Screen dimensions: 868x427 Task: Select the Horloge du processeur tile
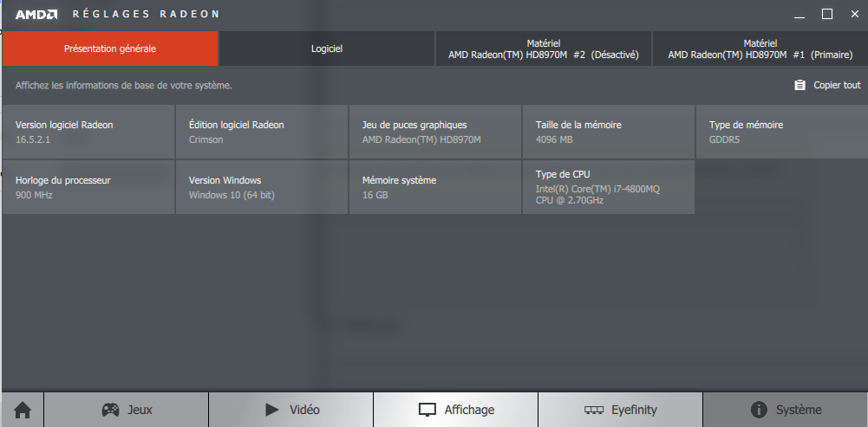click(88, 187)
